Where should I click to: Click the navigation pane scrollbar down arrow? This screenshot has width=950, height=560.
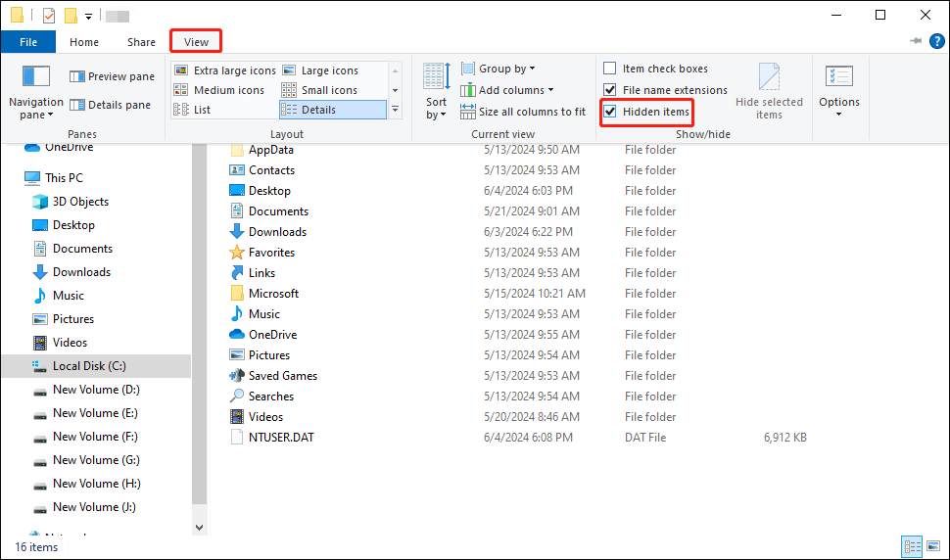(200, 527)
